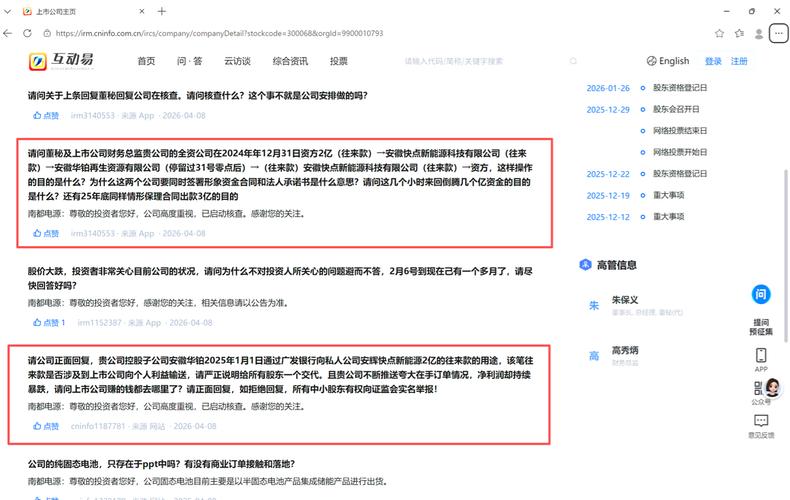Click the 高 avatar badge
790x500 pixels.
click(594, 356)
